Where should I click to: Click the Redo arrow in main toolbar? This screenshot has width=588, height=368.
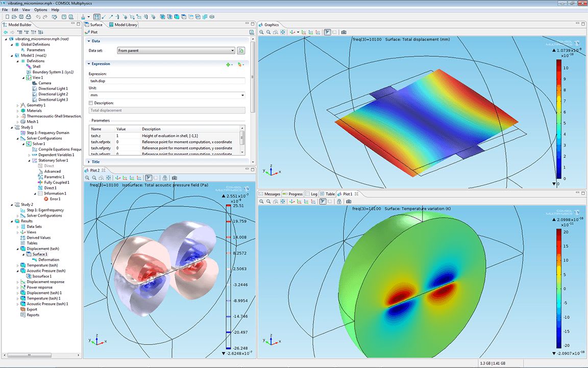pos(45,17)
